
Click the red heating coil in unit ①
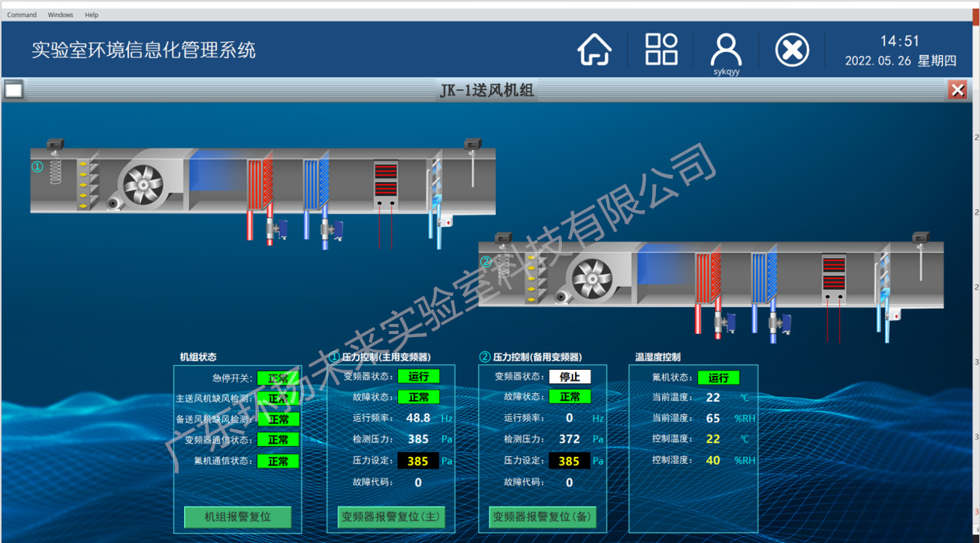point(260,185)
